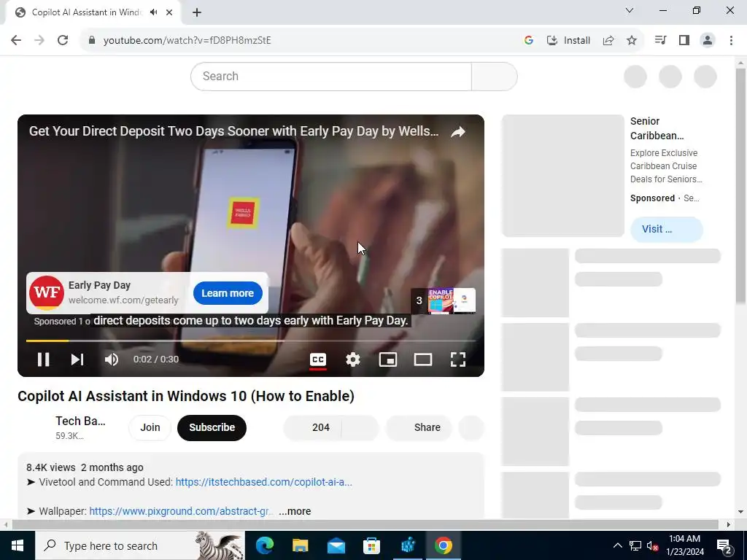Image resolution: width=747 pixels, height=560 pixels.
Task: Open the pixground.com wallpaper link
Action: (182, 511)
